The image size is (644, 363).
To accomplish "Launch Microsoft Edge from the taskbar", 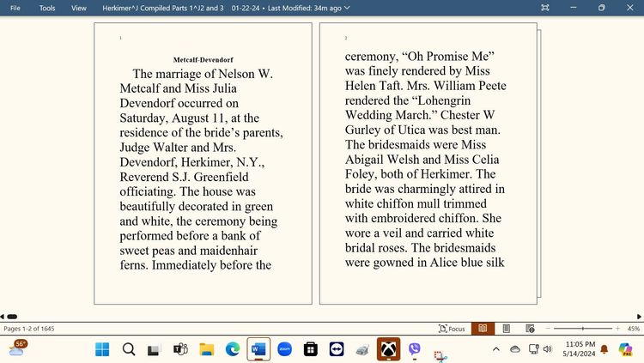I will 233,349.
